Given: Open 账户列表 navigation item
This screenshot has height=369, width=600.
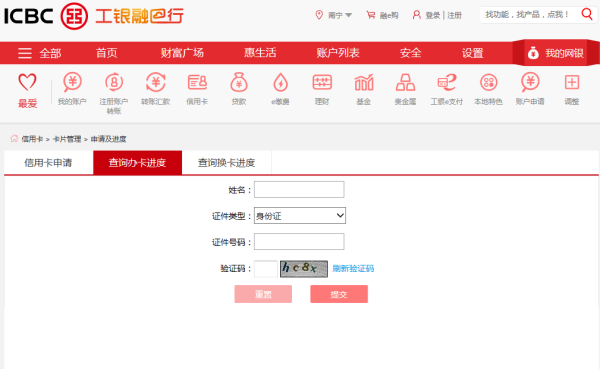Looking at the screenshot, I should [338, 53].
